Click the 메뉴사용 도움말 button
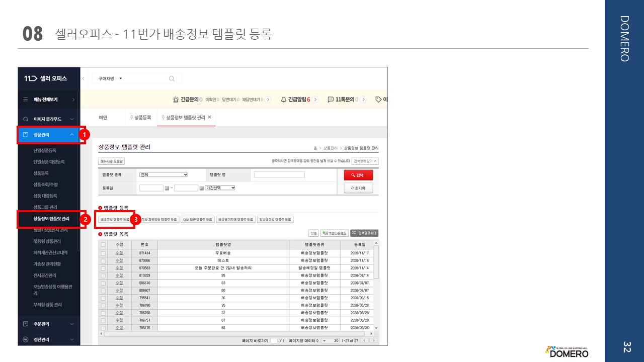Image resolution: width=644 pixels, height=362 pixels. pos(111,161)
